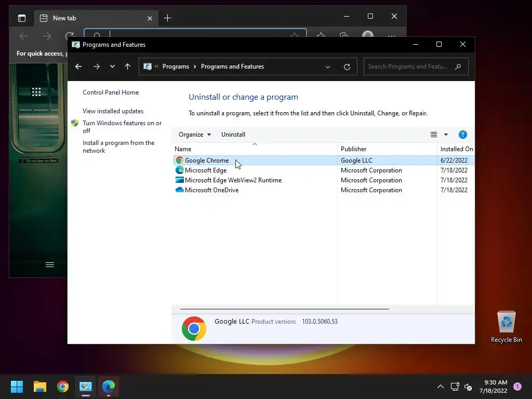Open View installed updates link
The height and width of the screenshot is (399, 532).
coord(113,111)
